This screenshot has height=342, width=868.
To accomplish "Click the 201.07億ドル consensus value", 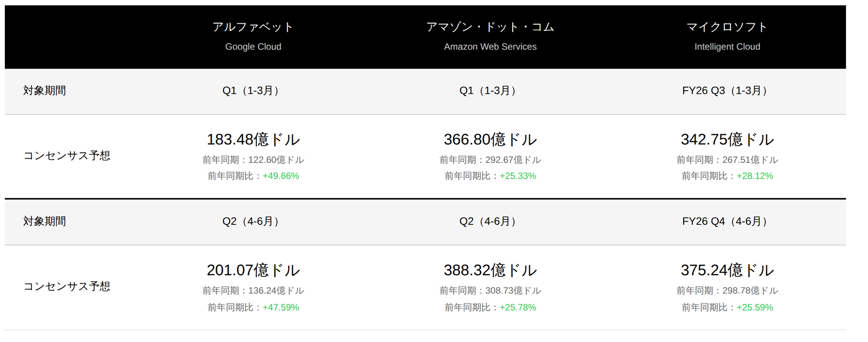I will coord(253,271).
